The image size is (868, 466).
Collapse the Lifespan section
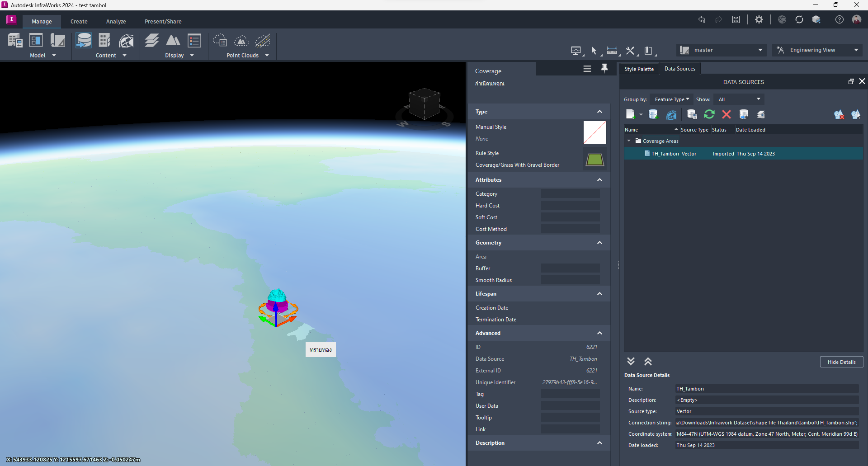click(599, 293)
